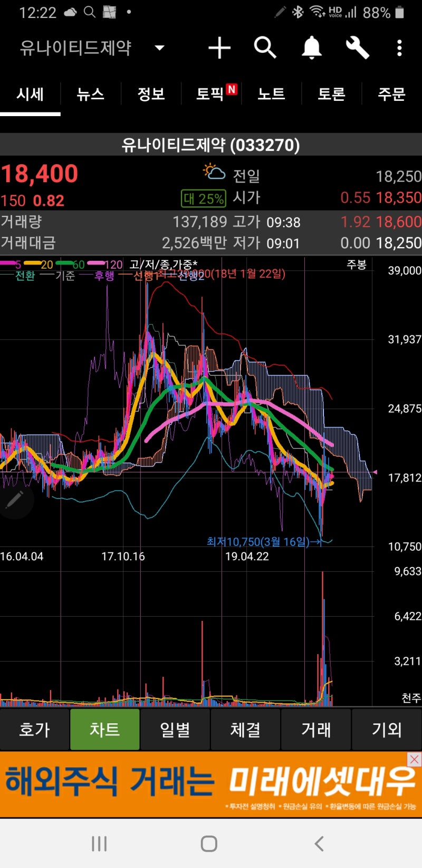Tap the Bluetooth status bar icon
The image size is (422, 868).
pos(298,12)
